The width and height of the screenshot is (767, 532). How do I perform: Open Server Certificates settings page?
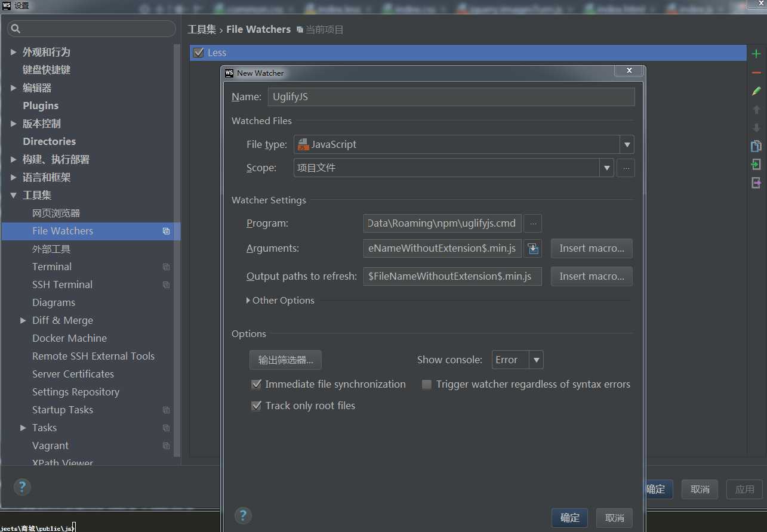(x=73, y=375)
